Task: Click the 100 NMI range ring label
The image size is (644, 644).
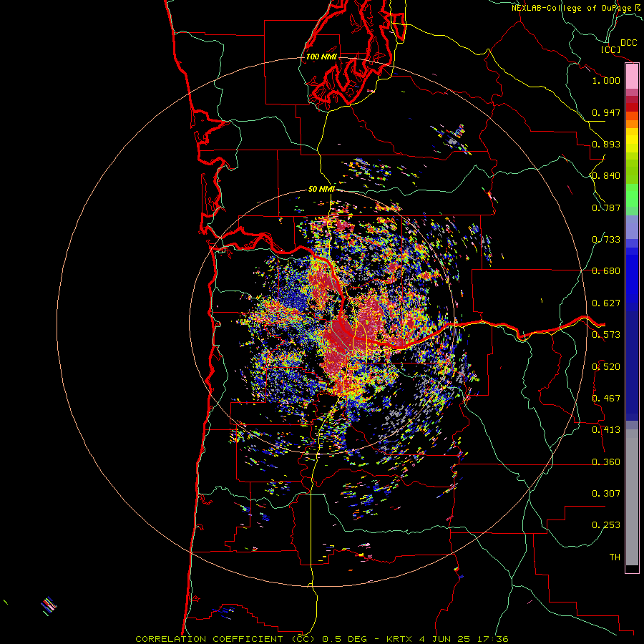Action: click(321, 57)
